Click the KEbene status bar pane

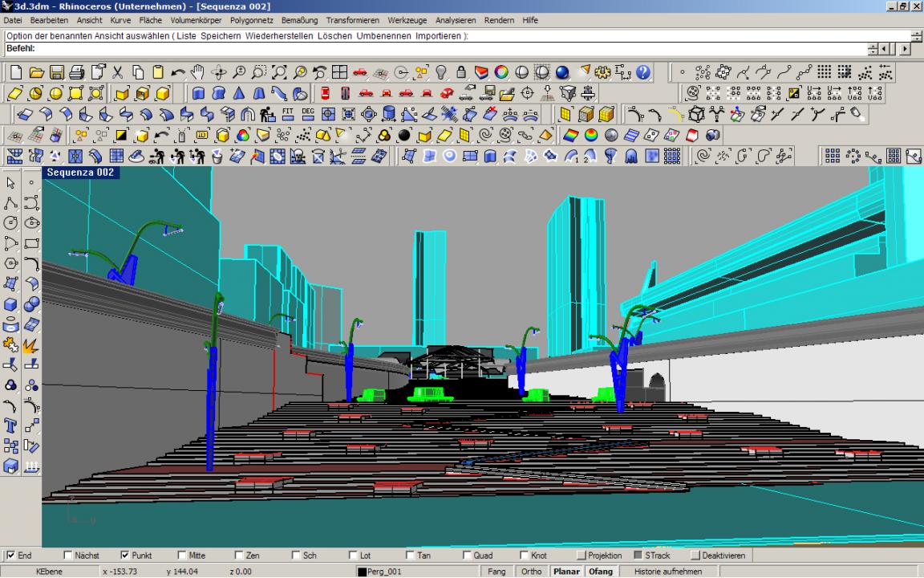pyautogui.click(x=49, y=572)
